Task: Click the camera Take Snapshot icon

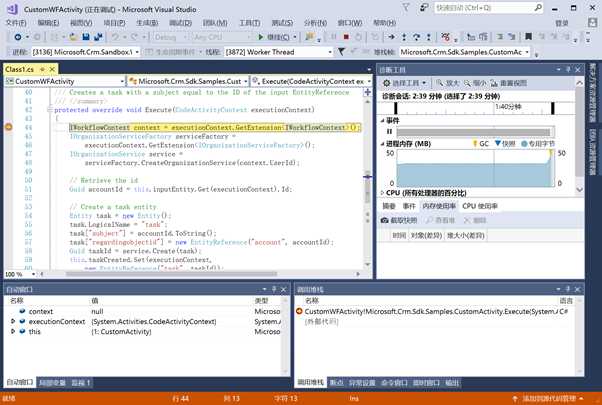Action: (x=384, y=220)
